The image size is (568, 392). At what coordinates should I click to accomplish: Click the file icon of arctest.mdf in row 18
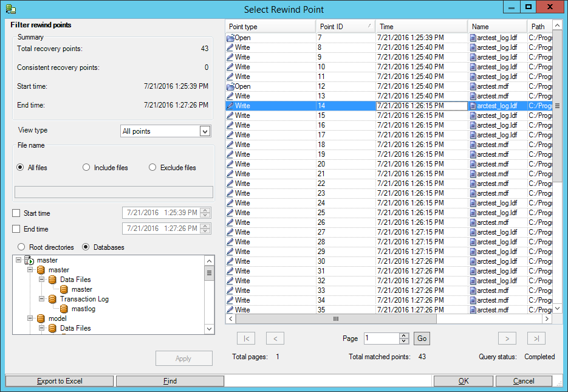pyautogui.click(x=473, y=145)
